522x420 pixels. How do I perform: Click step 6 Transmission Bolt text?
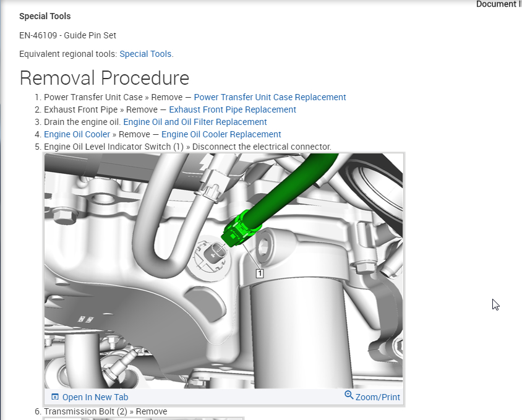106,411
